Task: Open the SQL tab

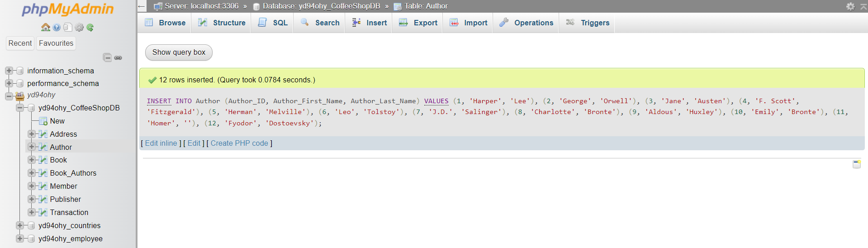Action: (273, 23)
